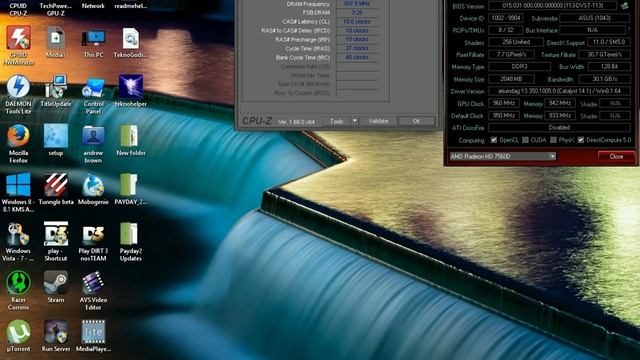Click the Bank Cycle Time value in CPU-Z
Screen dimensions: 640x360
(x=357, y=57)
